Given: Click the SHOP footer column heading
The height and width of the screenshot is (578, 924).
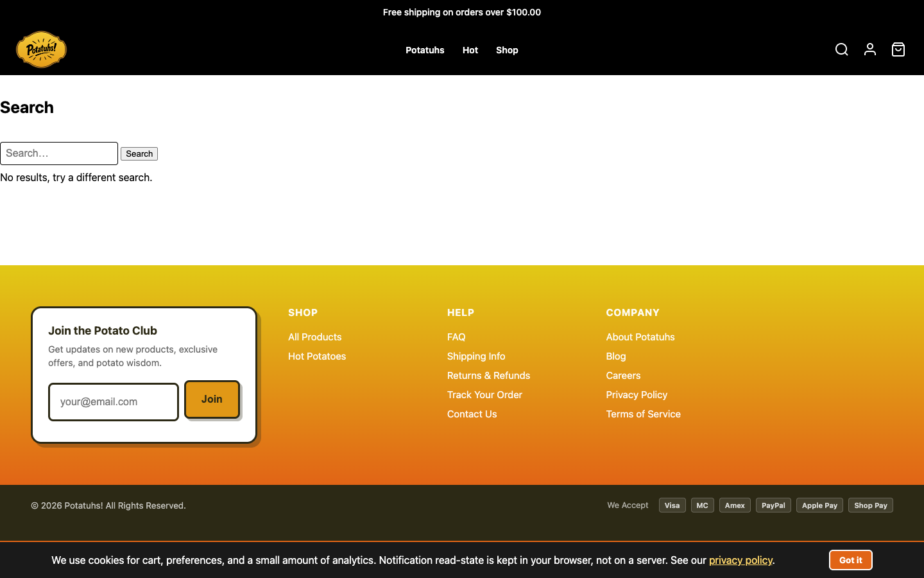Looking at the screenshot, I should pyautogui.click(x=303, y=313).
